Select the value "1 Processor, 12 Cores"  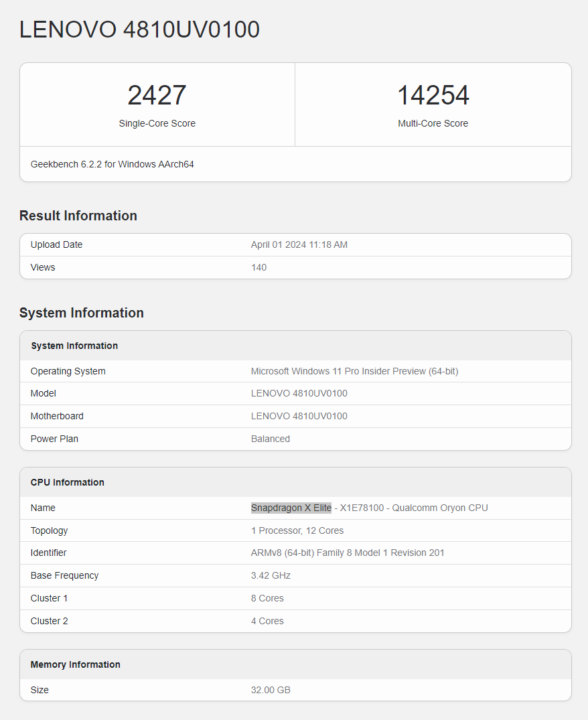(x=297, y=530)
